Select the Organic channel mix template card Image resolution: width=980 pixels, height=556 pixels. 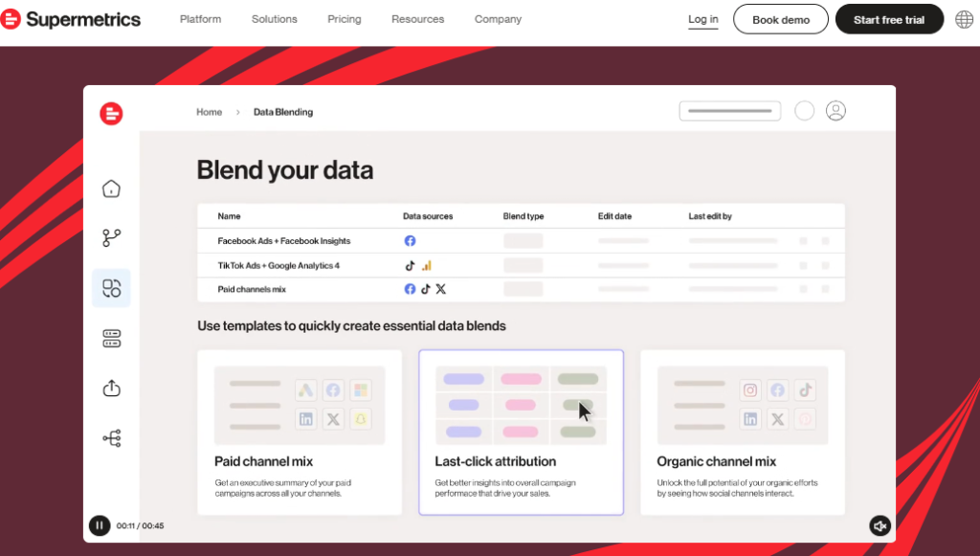tap(743, 433)
